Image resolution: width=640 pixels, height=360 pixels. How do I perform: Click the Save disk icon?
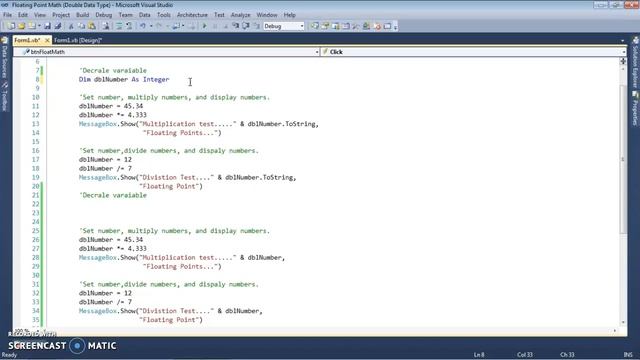(47, 26)
